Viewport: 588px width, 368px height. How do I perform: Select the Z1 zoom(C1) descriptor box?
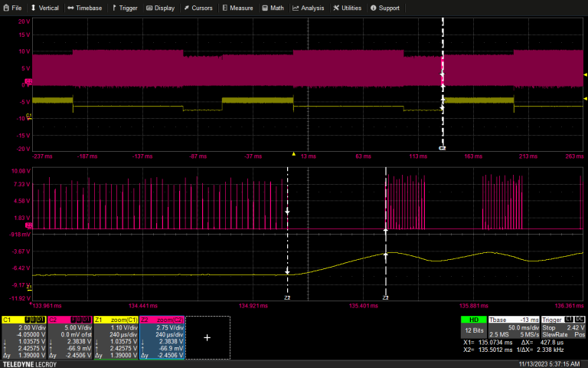[116, 337]
